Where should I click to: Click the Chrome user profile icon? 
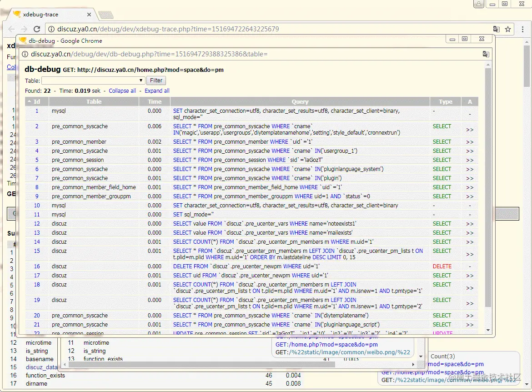pos(478,4)
